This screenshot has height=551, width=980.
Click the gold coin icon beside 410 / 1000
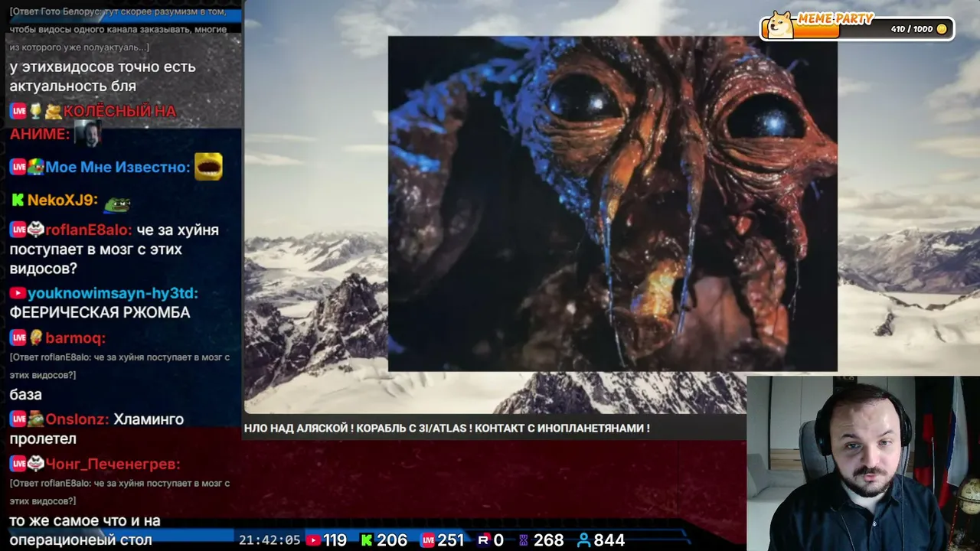pyautogui.click(x=942, y=29)
